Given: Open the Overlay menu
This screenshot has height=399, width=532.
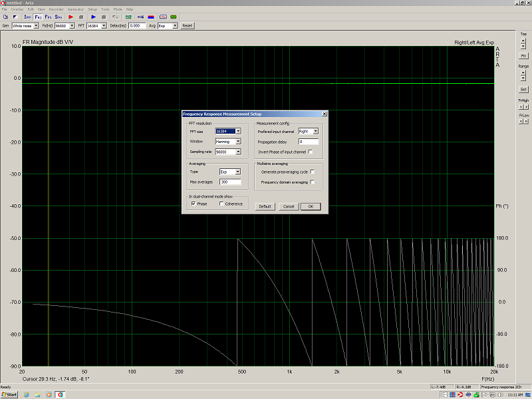Looking at the screenshot, I should pyautogui.click(x=17, y=9).
